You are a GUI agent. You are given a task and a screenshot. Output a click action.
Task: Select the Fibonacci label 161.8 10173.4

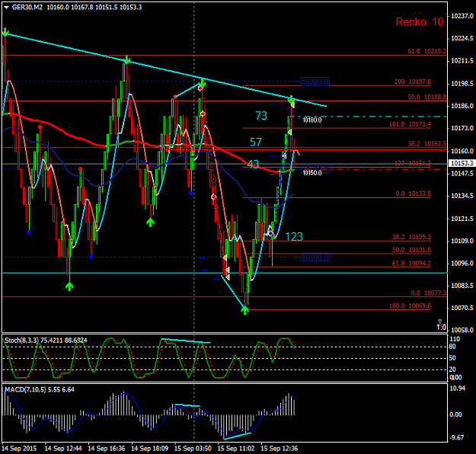tap(410, 124)
